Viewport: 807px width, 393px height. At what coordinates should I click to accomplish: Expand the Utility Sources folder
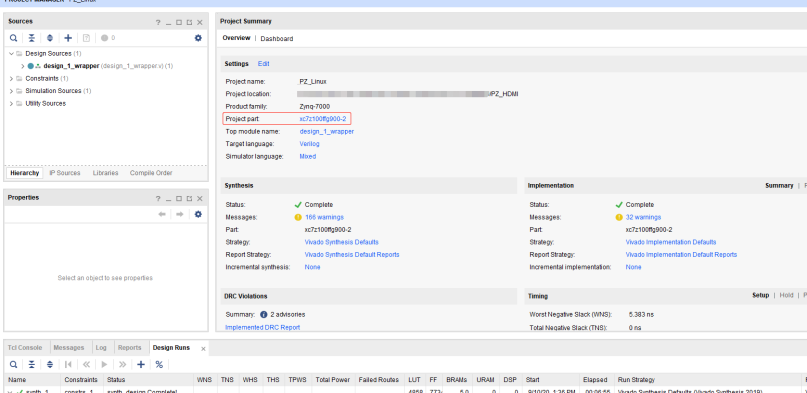click(x=11, y=103)
